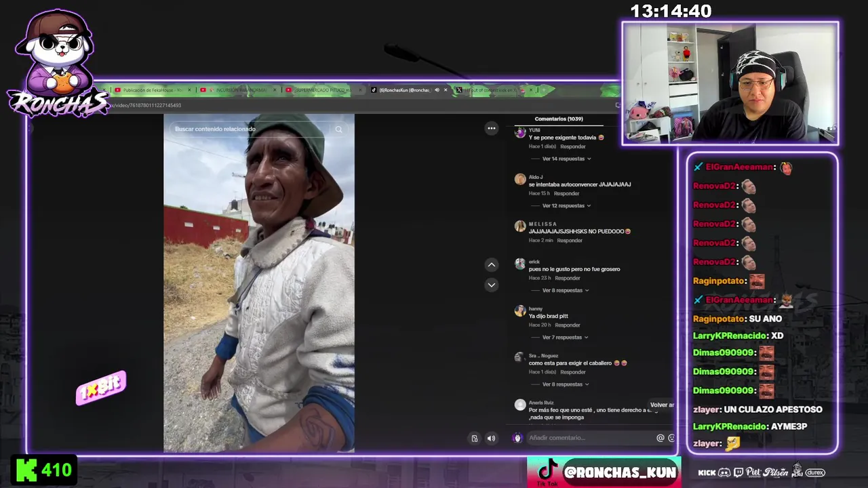The height and width of the screenshot is (488, 868).
Task: Go to next video with down arrow
Action: point(492,285)
